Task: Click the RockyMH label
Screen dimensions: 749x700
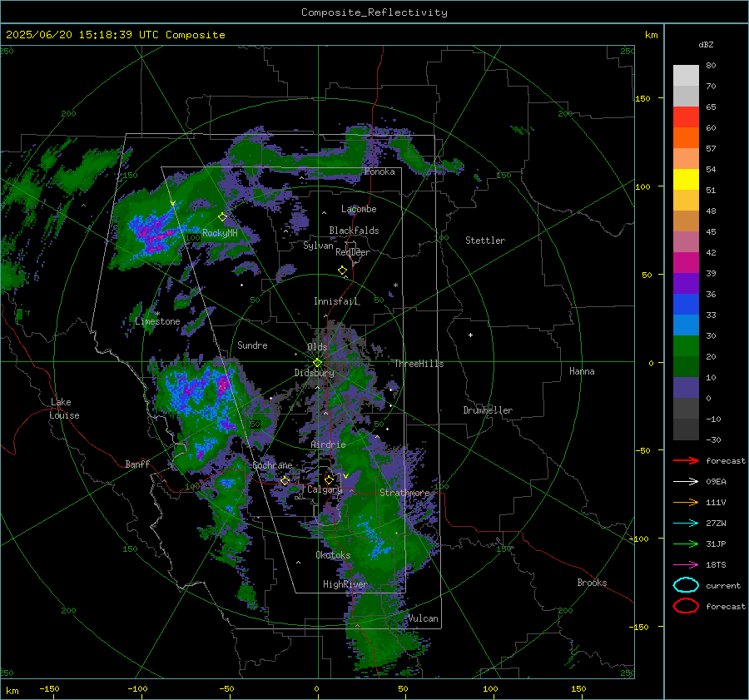Action: tap(220, 233)
